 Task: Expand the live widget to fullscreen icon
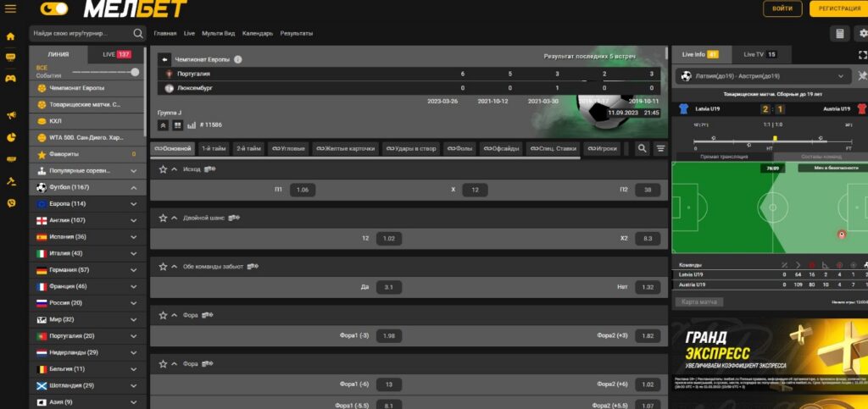(x=862, y=55)
